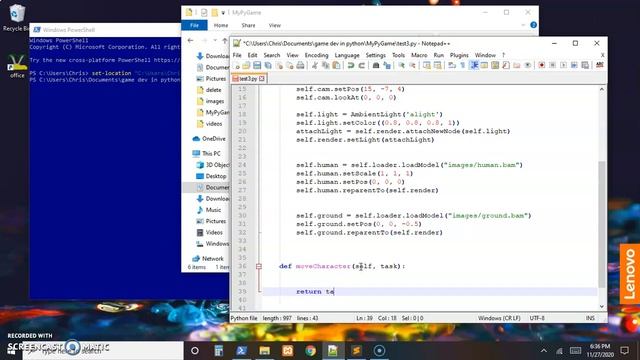This screenshot has height=360, width=640.
Task: Close the test3.py tab with red X
Action: [262, 78]
